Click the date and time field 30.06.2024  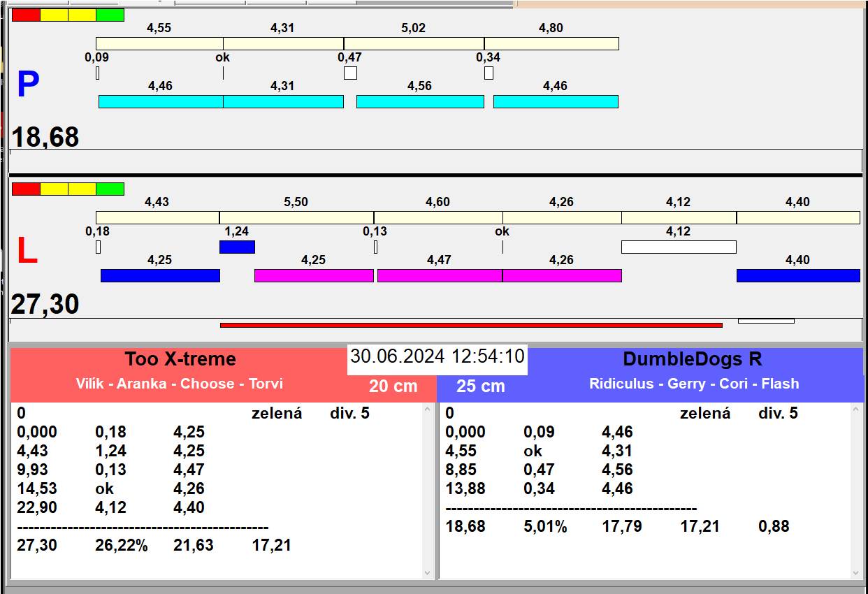pyautogui.click(x=437, y=356)
